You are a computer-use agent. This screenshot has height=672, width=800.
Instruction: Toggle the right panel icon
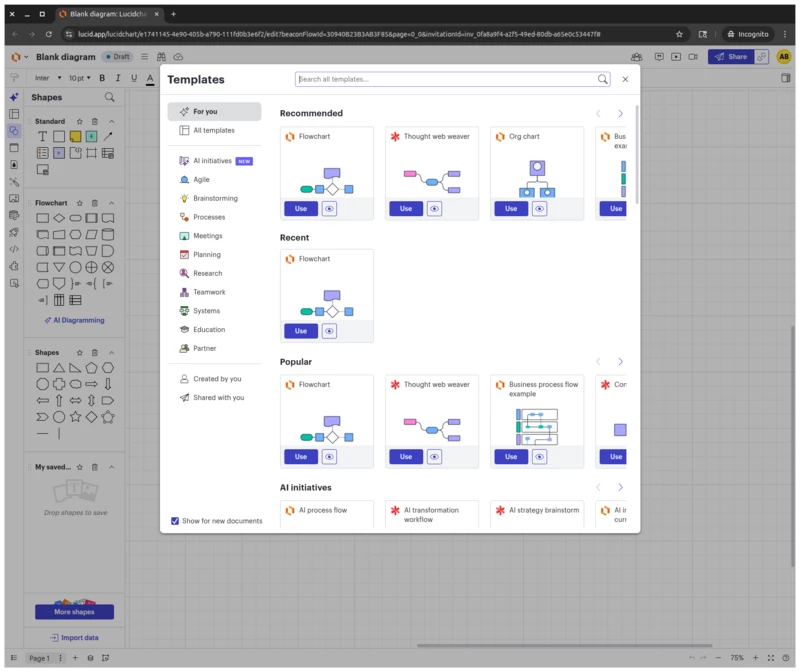[786, 78]
